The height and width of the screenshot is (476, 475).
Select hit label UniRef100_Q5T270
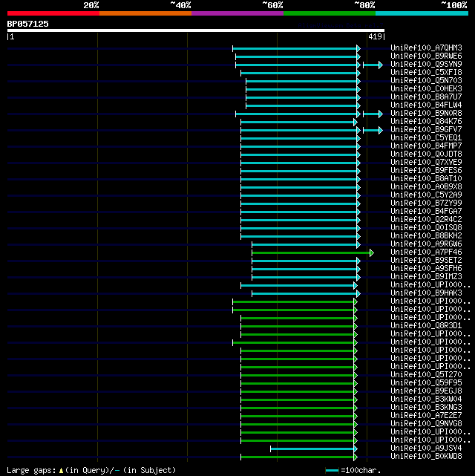(426, 375)
